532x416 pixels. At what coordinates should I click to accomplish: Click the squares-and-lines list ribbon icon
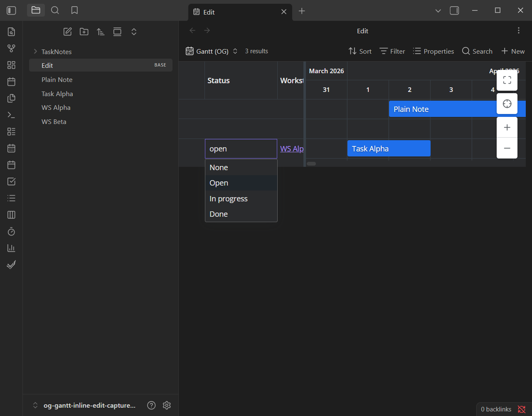pyautogui.click(x=11, y=131)
